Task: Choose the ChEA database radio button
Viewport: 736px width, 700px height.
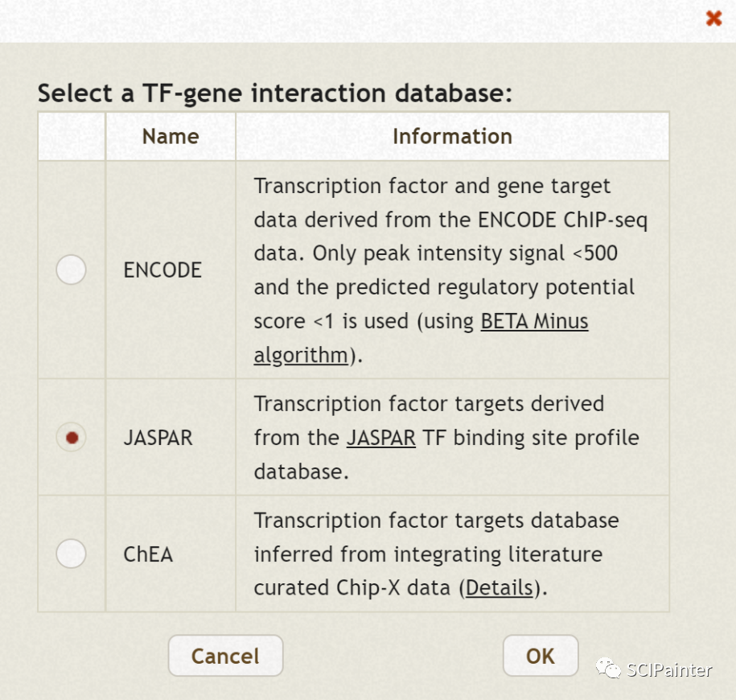Action: (x=71, y=554)
